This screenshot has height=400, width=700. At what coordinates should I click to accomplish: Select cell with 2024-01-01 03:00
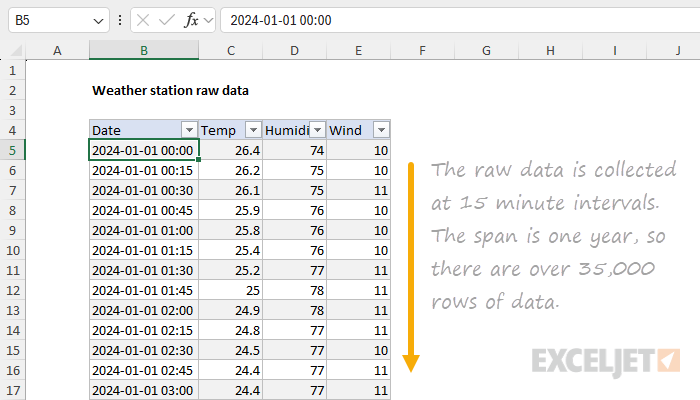pos(144,390)
